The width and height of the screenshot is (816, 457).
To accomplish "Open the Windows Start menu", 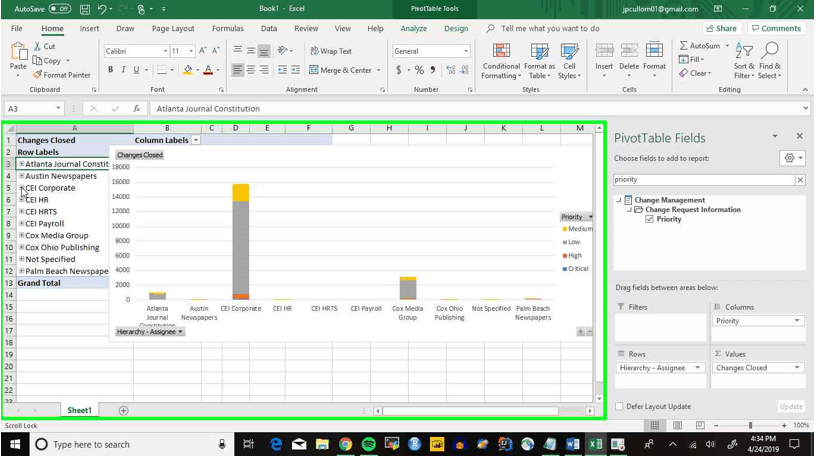I will (x=15, y=445).
